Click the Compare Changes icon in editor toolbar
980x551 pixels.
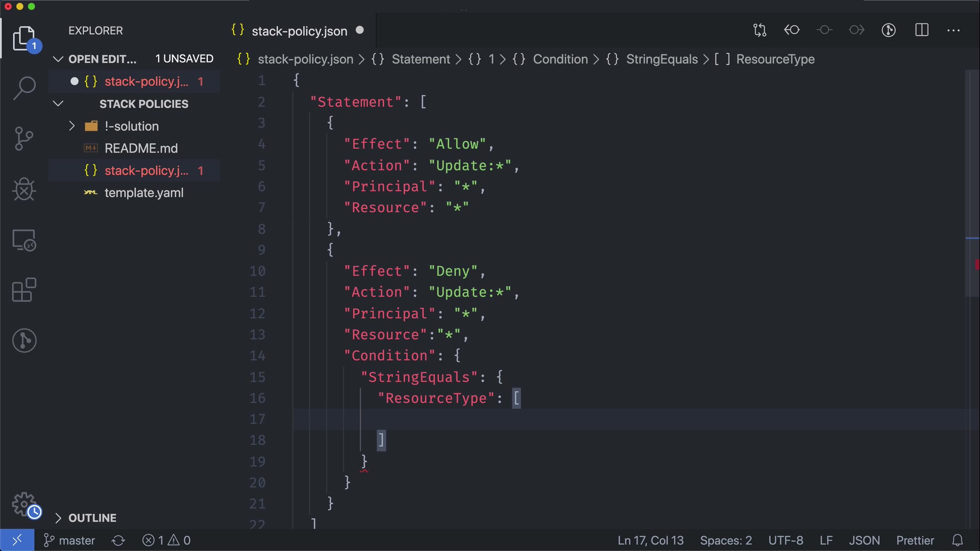(x=759, y=31)
